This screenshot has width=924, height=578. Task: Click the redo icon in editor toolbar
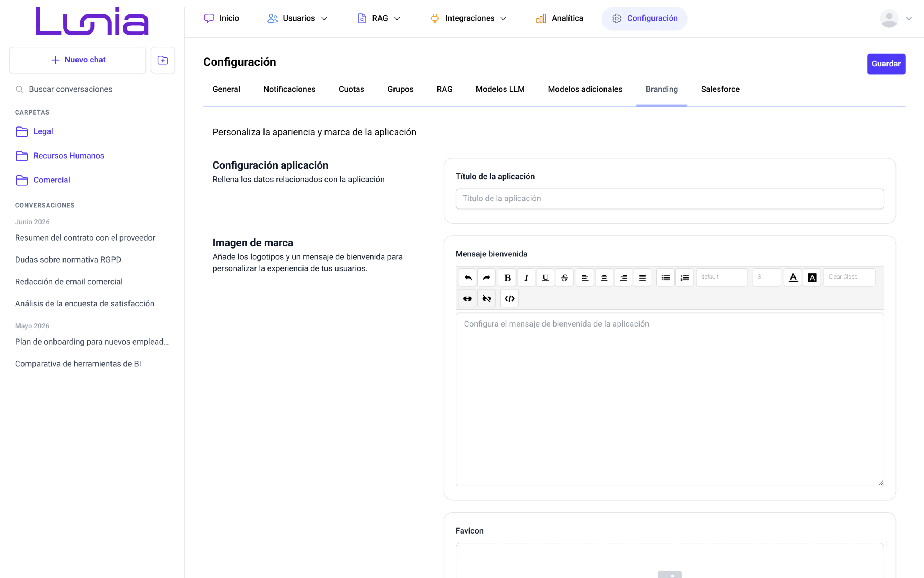(487, 277)
